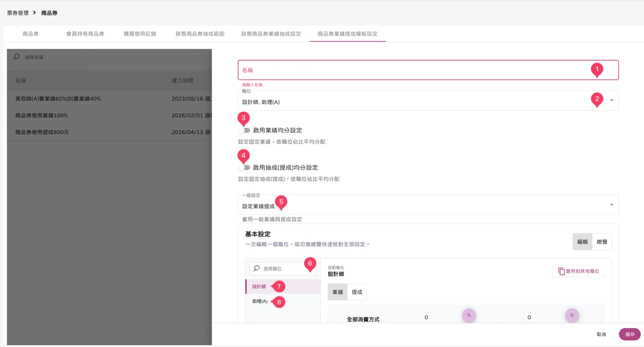Click second 0 value in 全部消費方式 row
The image size is (644, 347).
529,317
